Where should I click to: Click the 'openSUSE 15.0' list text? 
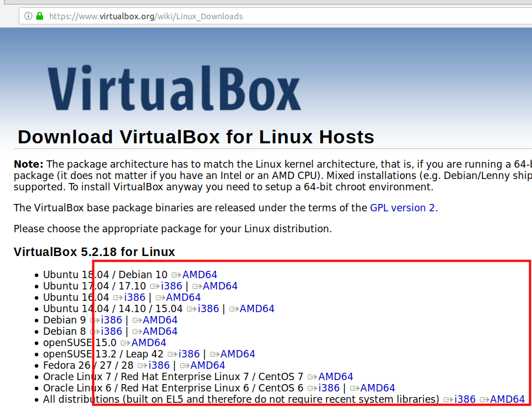click(x=80, y=343)
